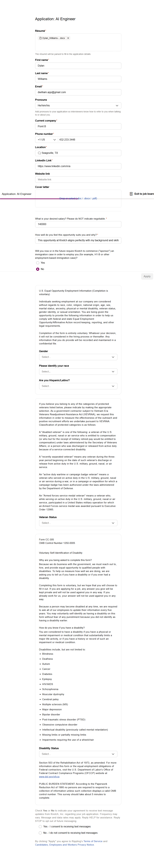154x868 pixels.
Task: Open the Pronouns dropdown
Action: click(x=78, y=105)
